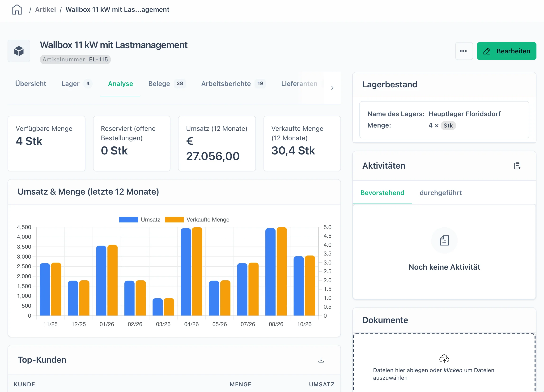Click the Reserviert 0 Stk card
This screenshot has height=392, width=544.
coord(132,144)
